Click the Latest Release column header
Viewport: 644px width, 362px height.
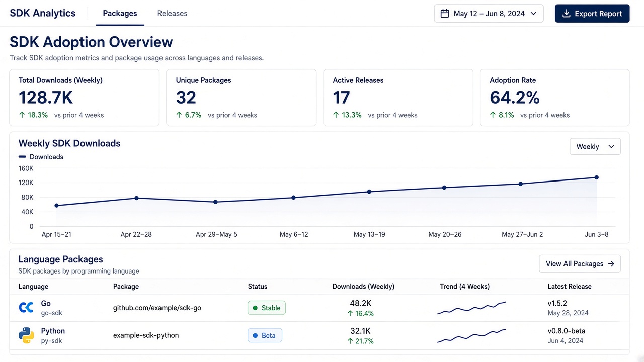coord(570,287)
